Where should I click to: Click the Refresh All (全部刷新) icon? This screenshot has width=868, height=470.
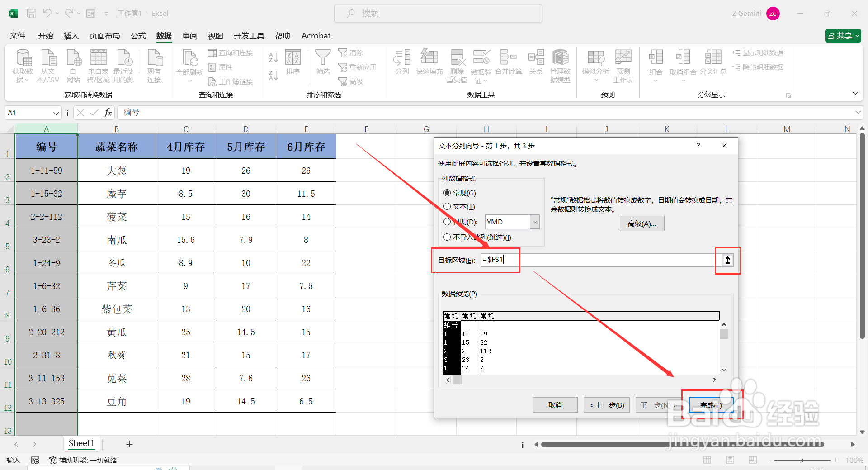(x=189, y=65)
